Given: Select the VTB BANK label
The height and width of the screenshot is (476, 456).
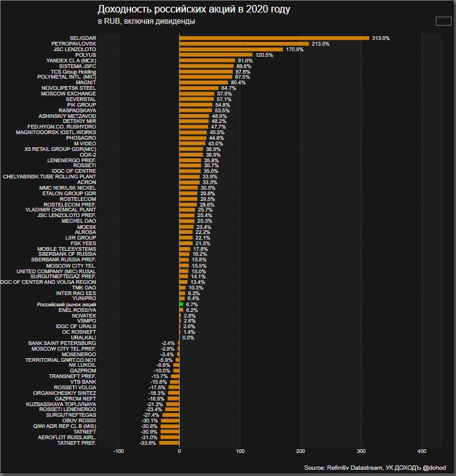Looking at the screenshot, I should click(x=83, y=382).
